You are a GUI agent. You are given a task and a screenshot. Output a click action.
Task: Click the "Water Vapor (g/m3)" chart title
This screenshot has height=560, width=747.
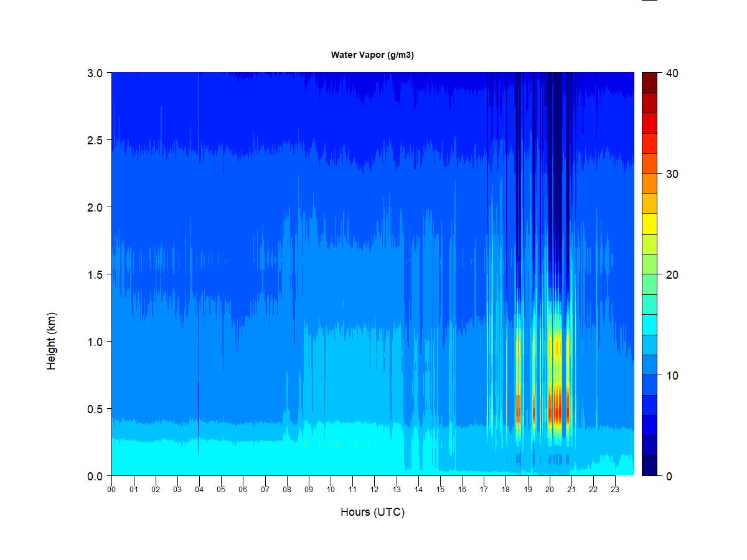pos(372,55)
